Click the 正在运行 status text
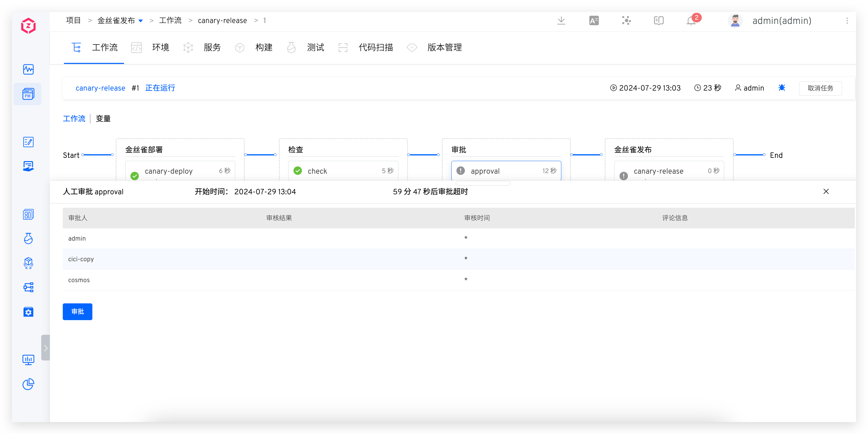The image size is (868, 434). coord(160,88)
